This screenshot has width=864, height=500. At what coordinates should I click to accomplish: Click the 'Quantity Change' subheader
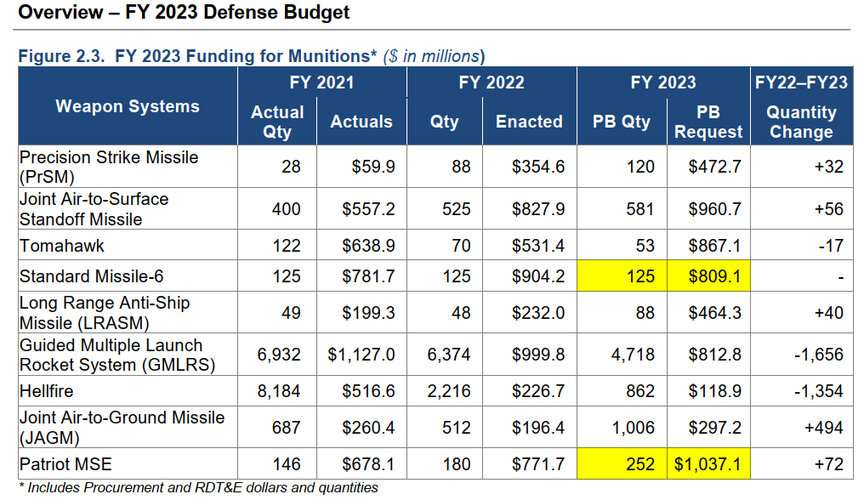(801, 122)
